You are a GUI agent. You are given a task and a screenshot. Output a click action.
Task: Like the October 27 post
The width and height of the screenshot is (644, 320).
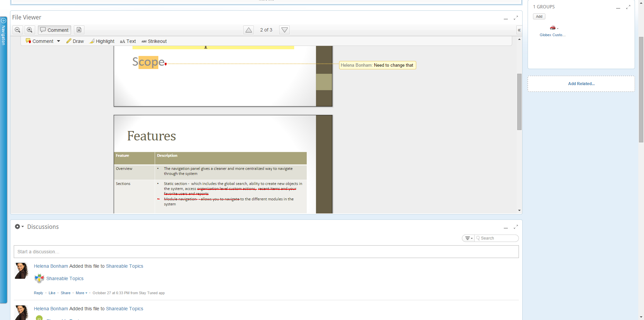[x=52, y=293]
